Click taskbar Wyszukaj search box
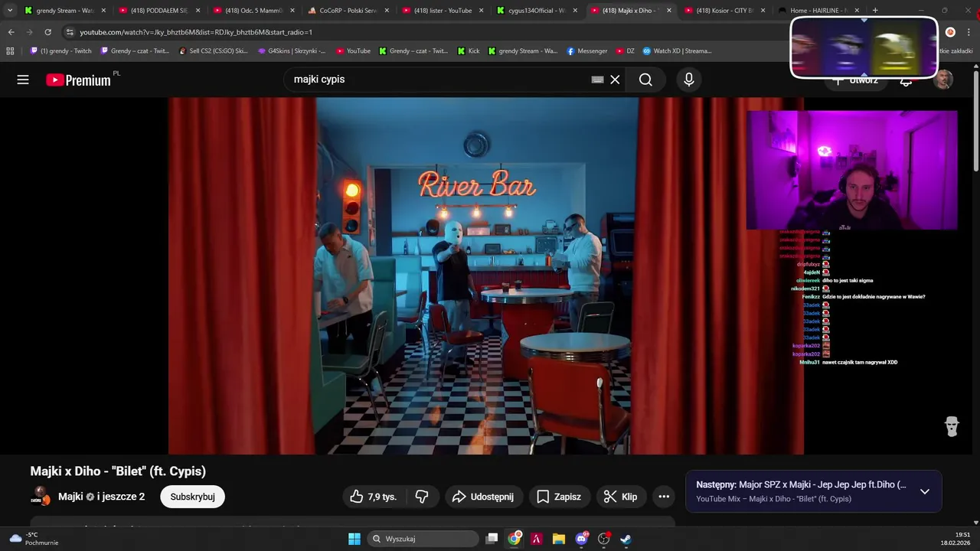The image size is (980, 551). coord(423,539)
